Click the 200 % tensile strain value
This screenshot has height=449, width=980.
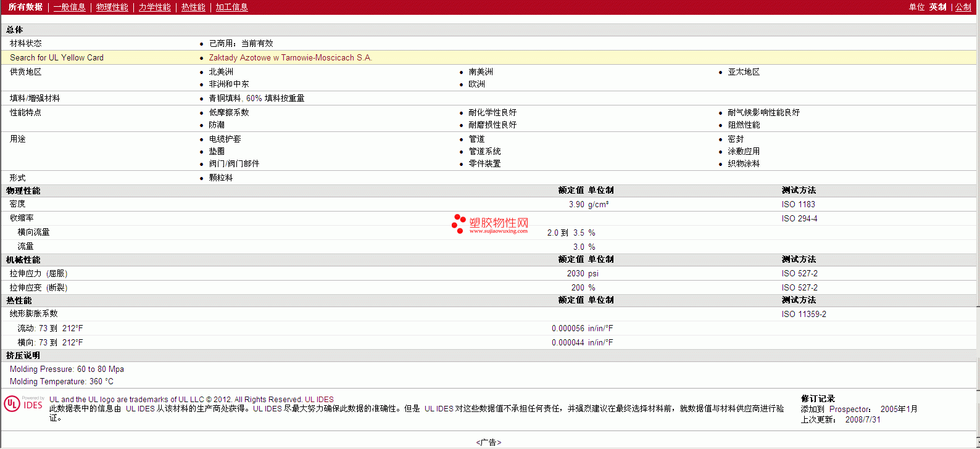tap(583, 287)
